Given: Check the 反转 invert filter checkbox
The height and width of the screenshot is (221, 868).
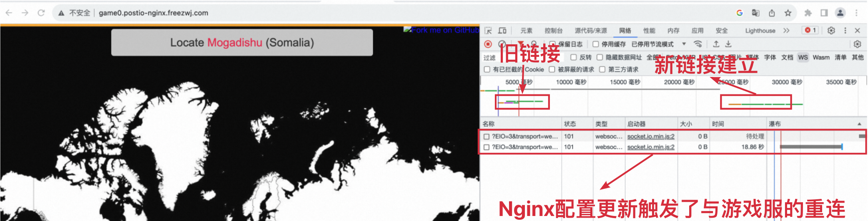Looking at the screenshot, I should click(574, 57).
